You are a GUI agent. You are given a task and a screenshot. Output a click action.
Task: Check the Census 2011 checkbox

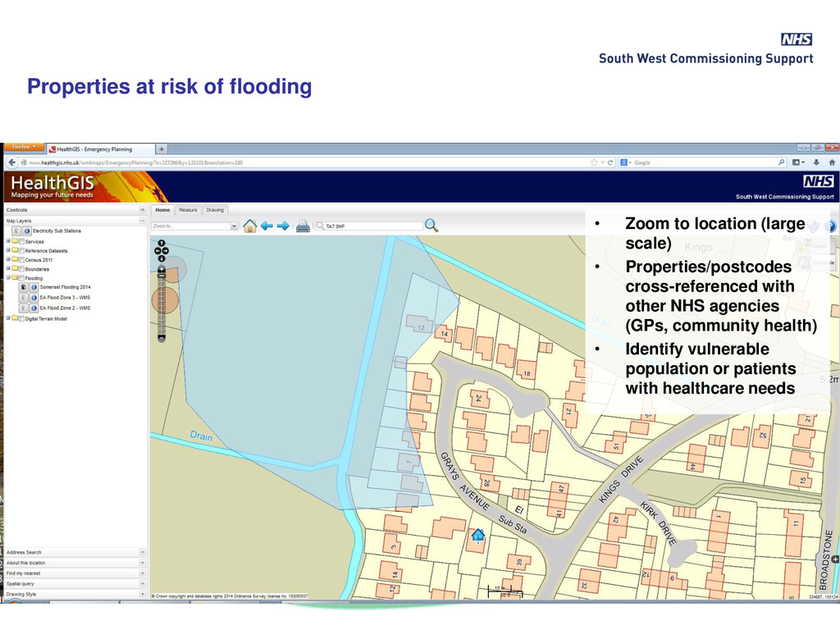21,260
